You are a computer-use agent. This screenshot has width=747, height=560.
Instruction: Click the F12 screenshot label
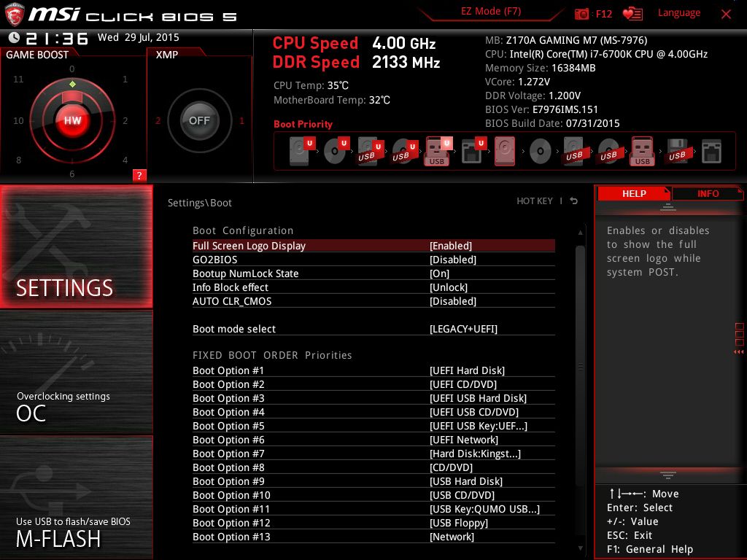tap(603, 14)
